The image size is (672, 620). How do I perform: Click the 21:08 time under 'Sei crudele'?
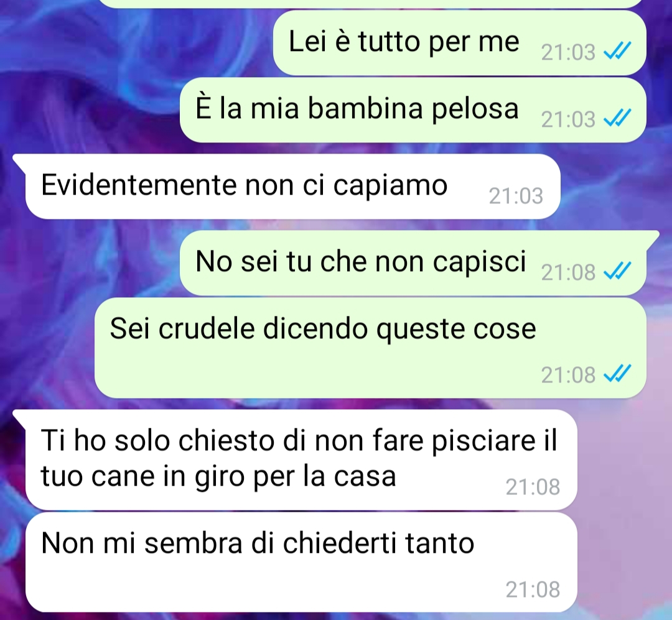click(x=568, y=374)
